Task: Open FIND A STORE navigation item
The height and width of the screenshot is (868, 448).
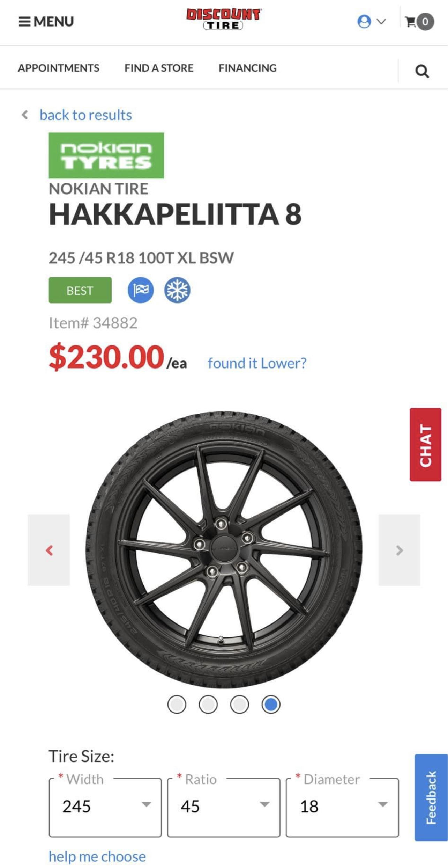Action: pos(159,68)
